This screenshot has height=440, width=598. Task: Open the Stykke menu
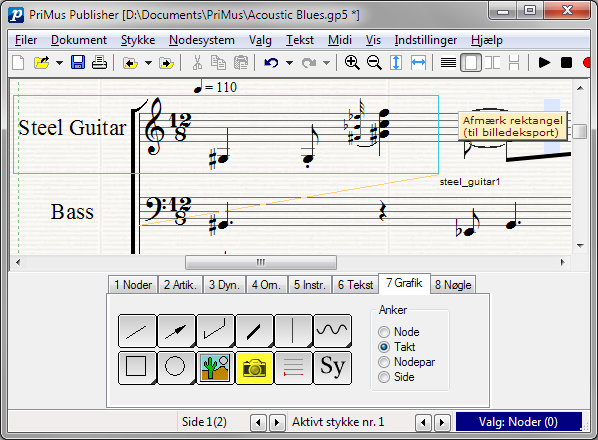[x=138, y=40]
